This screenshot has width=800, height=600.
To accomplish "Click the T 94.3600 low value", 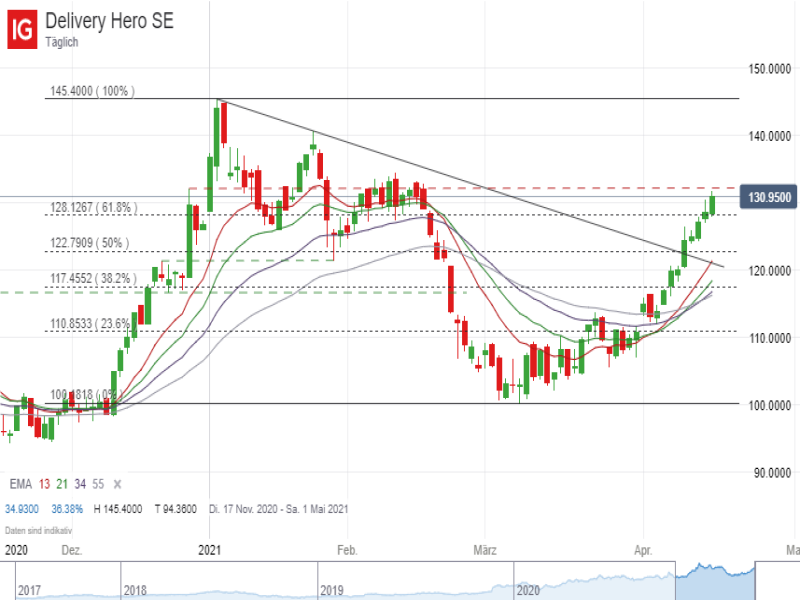I will pos(176,509).
